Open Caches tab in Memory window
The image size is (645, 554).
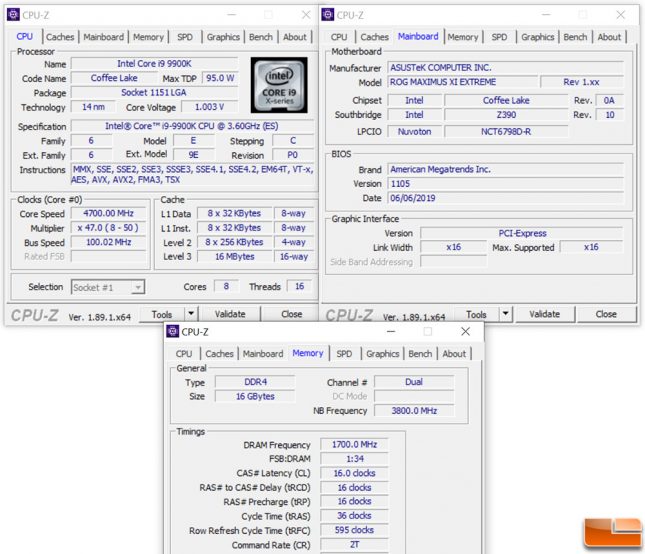(219, 354)
